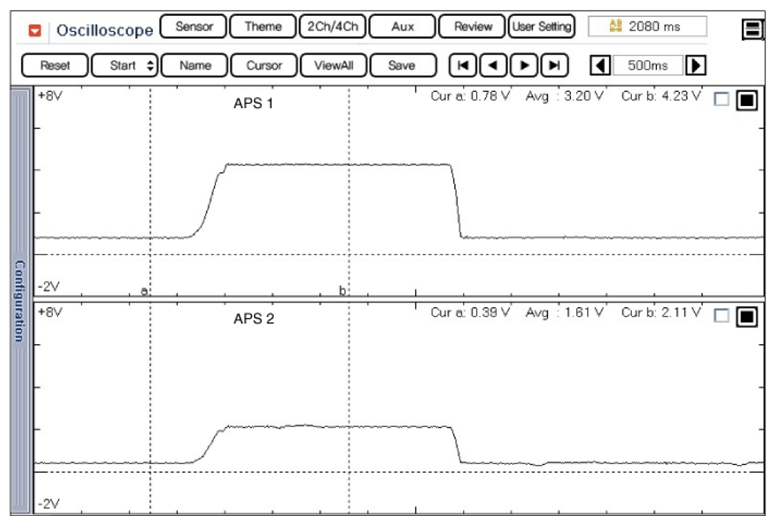Screen dimensions: 776x525
Task: Toggle the APS 2 filled black square
Action: 746,317
